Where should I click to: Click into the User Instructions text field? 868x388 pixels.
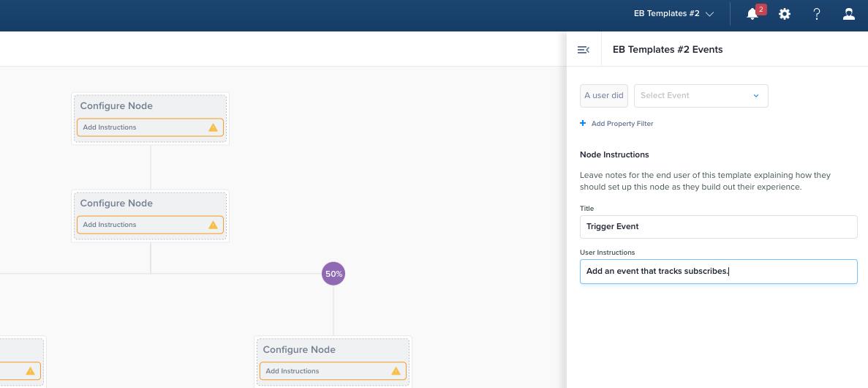click(x=718, y=272)
